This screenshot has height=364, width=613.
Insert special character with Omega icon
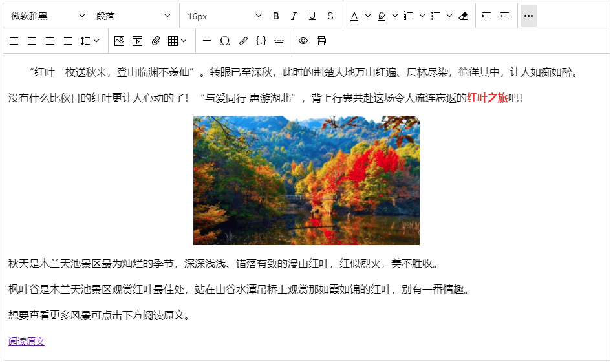coord(225,41)
